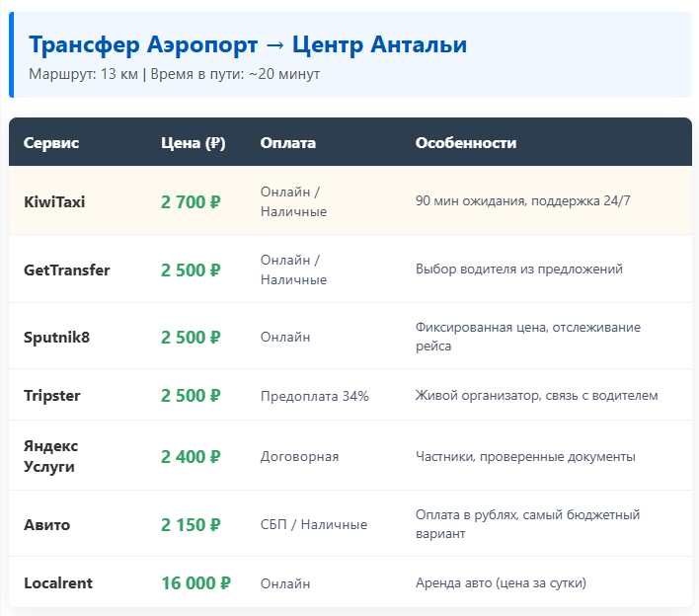Click the Оплата column header
Viewport: 699px width, 616px height.
288,142
